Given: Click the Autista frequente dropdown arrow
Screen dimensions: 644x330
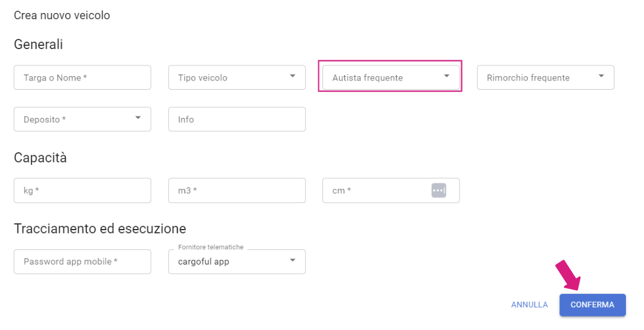Looking at the screenshot, I should pos(446,76).
